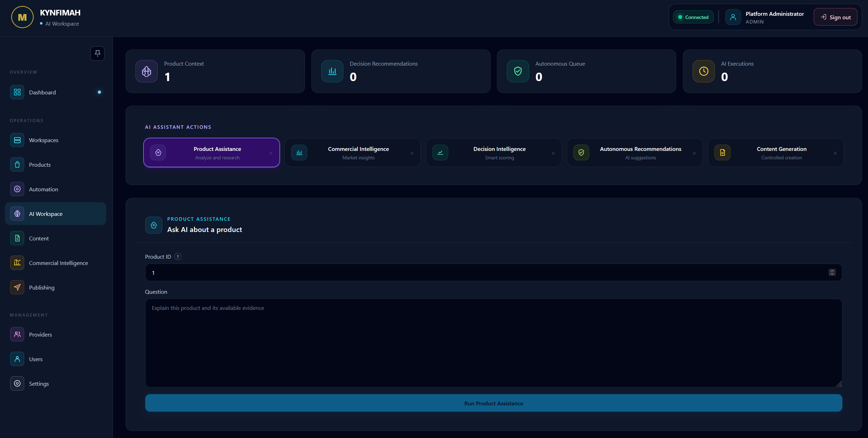Click the Decision Recommendations stat card
Screen dimensions: 868x438
tap(401, 71)
